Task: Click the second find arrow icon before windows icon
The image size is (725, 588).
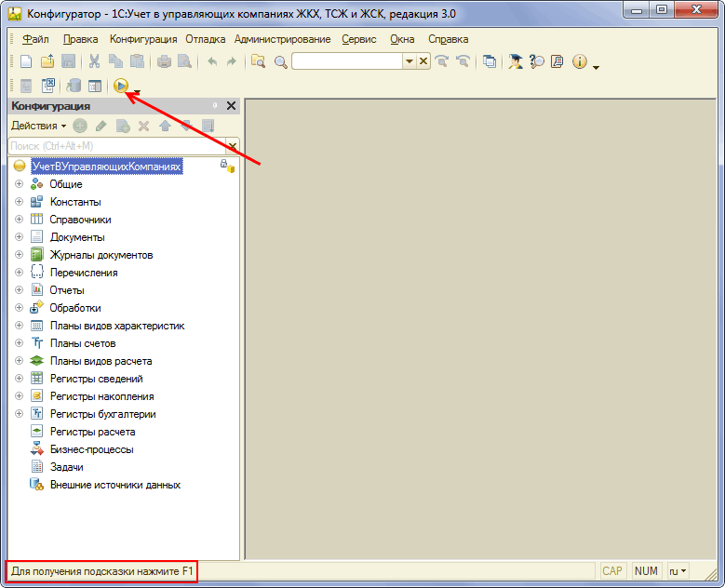Action: click(463, 61)
